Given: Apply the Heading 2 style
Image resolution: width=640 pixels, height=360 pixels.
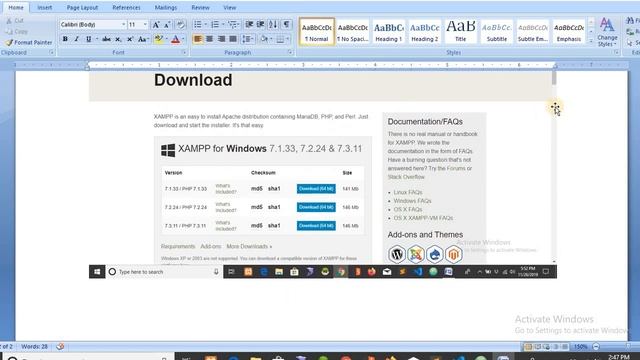Looking at the screenshot, I should [x=424, y=31].
